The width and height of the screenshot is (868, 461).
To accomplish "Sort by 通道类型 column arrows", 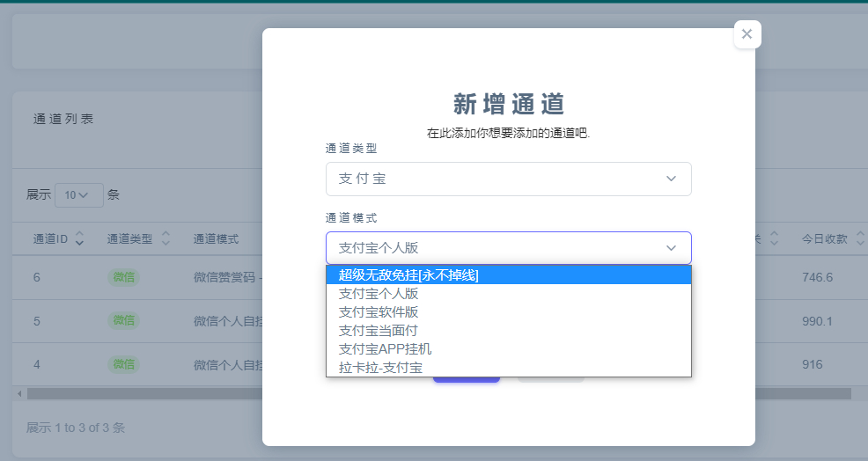I will 166,238.
